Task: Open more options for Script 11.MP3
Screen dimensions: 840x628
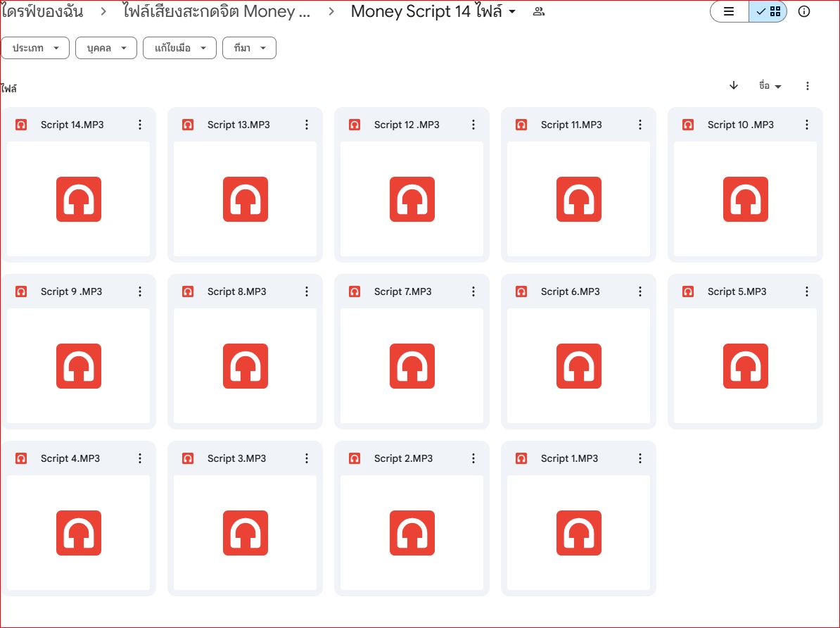Action: click(639, 125)
